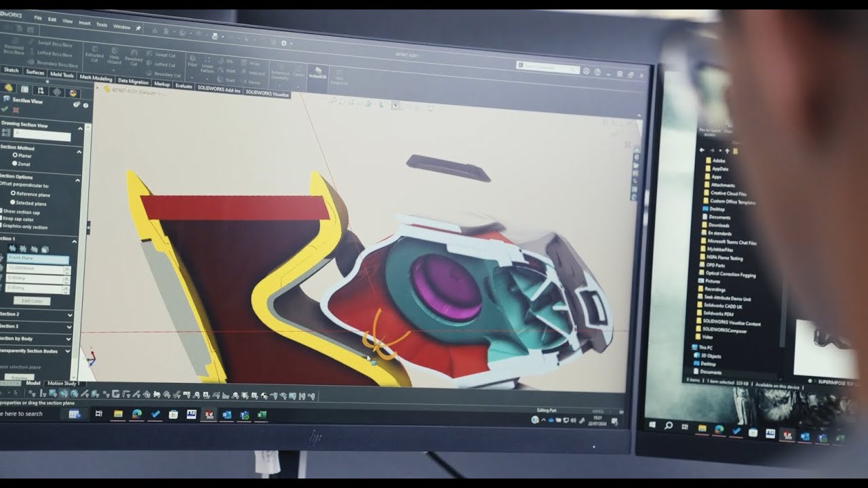
Task: Choose Reference plane offset option
Action: pyautogui.click(x=31, y=194)
